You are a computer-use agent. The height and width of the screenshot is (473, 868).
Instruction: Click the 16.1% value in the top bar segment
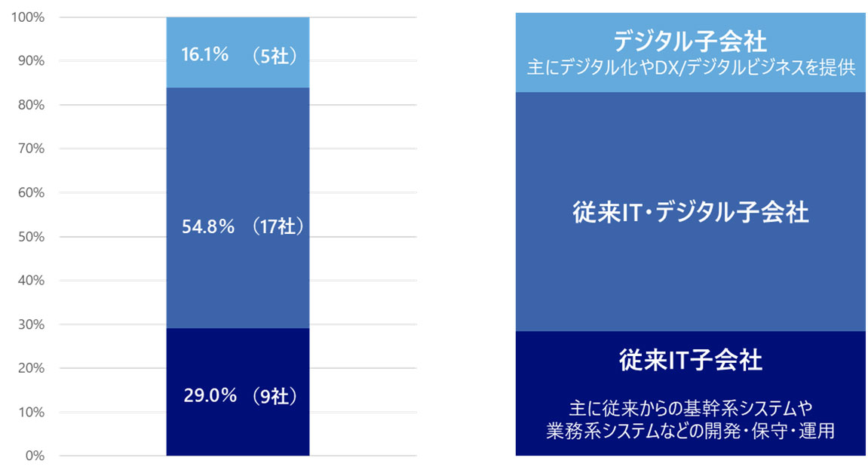coord(205,54)
